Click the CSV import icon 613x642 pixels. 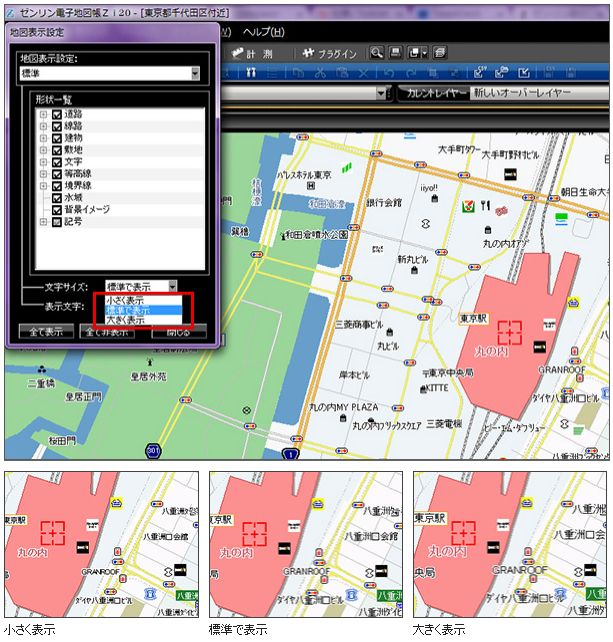pyautogui.click(x=480, y=72)
